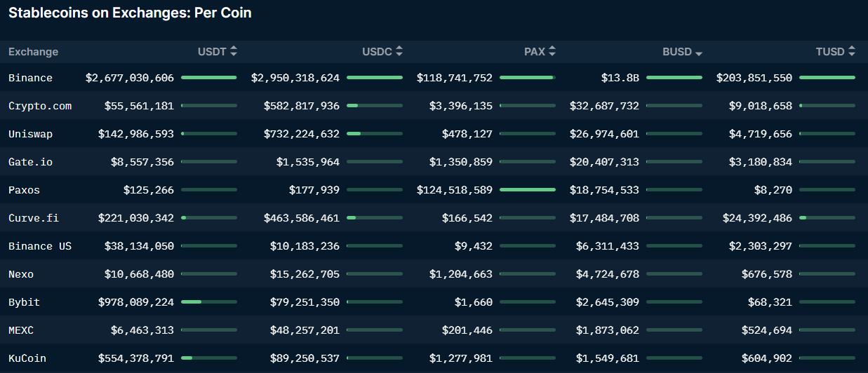
Task: Click the PAX column sort arrows
Action: pos(552,51)
